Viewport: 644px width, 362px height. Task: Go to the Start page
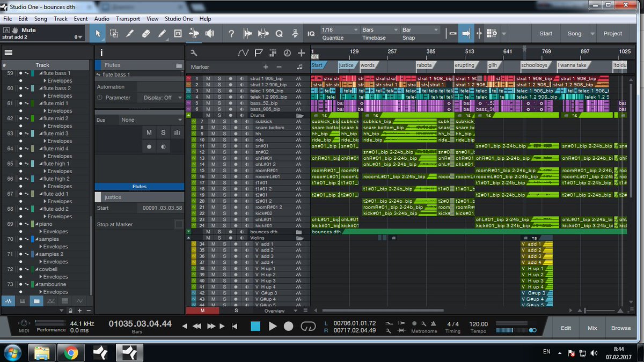click(x=546, y=34)
